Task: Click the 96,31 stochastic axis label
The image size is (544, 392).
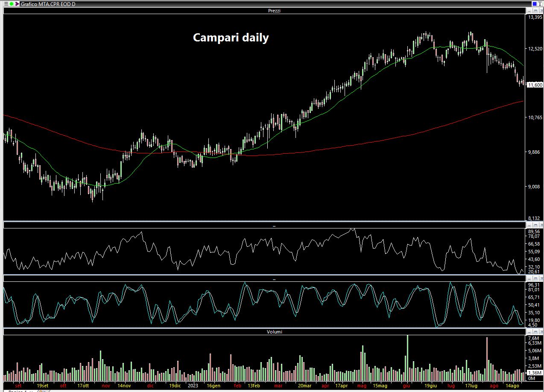Action: coord(534,284)
